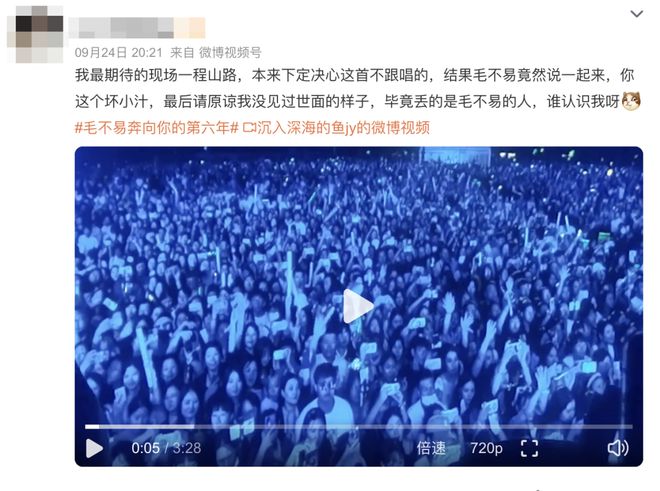660x491 pixels.
Task: Open the 倍速 playback speed menu
Action: 431,448
